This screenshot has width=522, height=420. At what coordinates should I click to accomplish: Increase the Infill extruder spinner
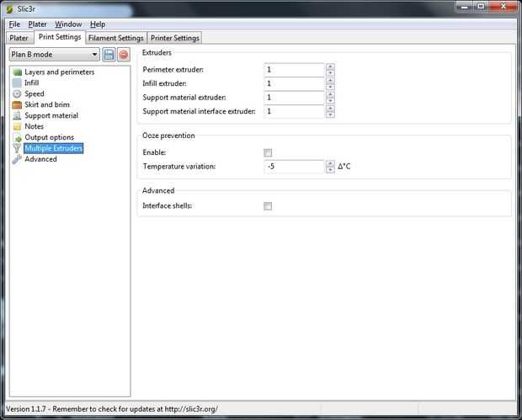pyautogui.click(x=330, y=80)
